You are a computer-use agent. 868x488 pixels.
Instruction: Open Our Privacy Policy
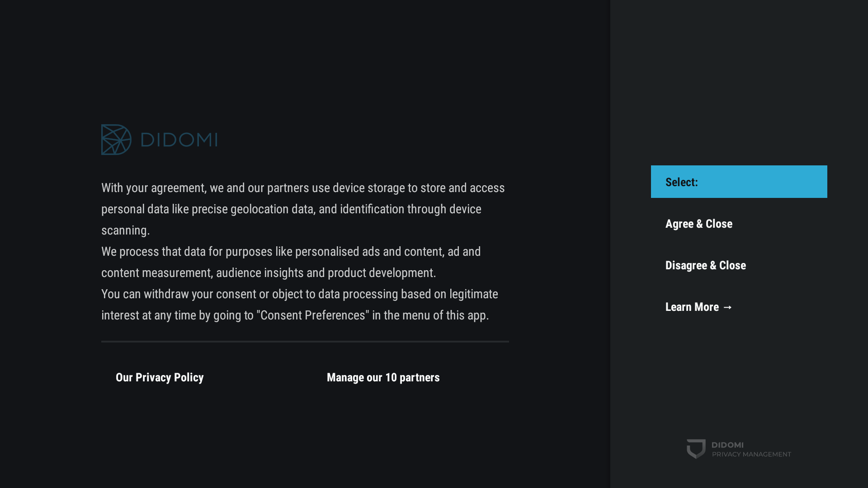tap(160, 377)
